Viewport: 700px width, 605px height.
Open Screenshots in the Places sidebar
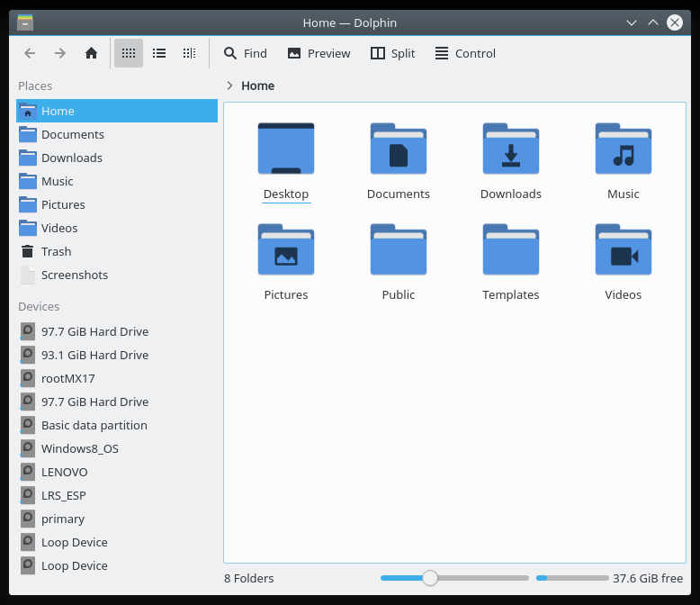tap(74, 275)
